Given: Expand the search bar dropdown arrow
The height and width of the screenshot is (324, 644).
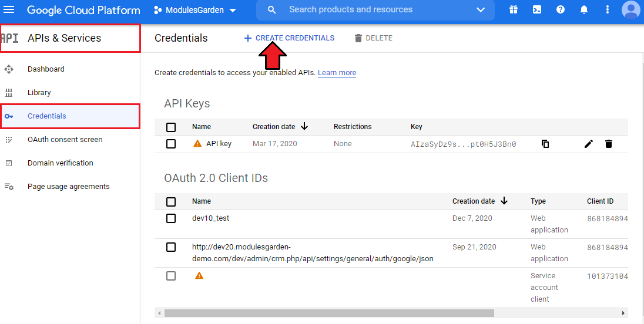Looking at the screenshot, I should click(481, 10).
